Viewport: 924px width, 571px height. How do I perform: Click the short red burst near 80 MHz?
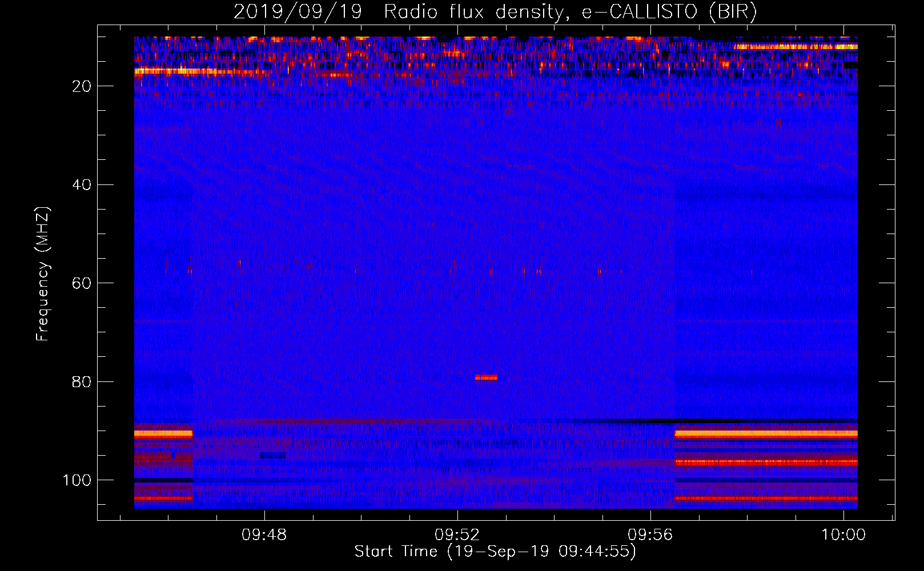click(x=486, y=377)
